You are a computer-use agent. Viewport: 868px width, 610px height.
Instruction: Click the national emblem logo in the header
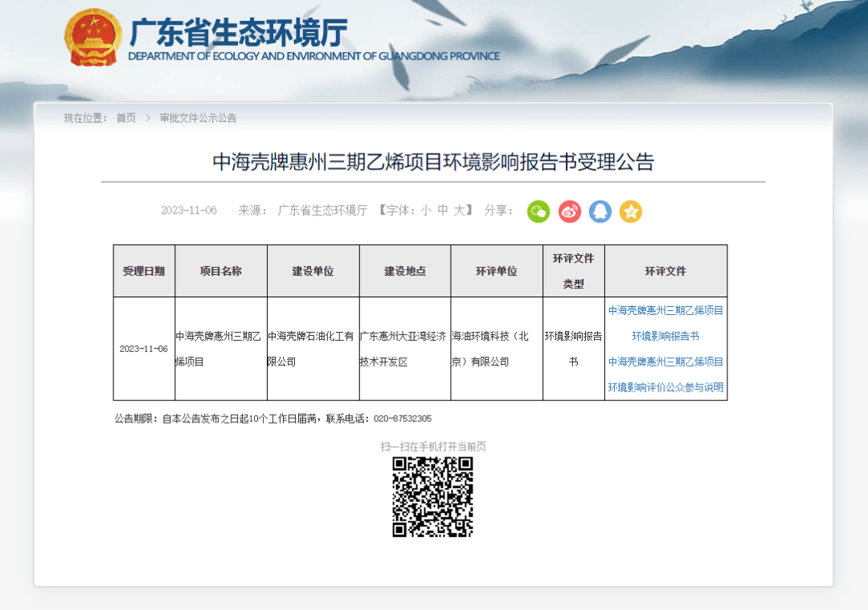(92, 38)
